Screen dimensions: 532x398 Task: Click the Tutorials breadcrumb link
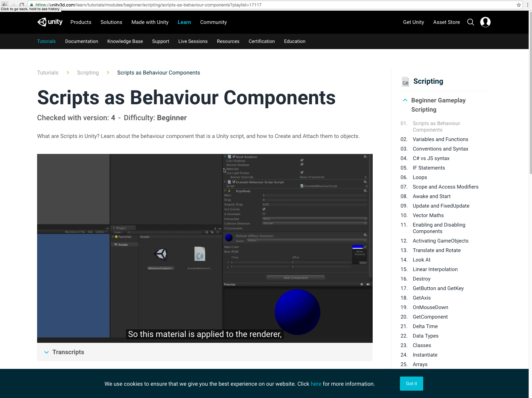47,73
